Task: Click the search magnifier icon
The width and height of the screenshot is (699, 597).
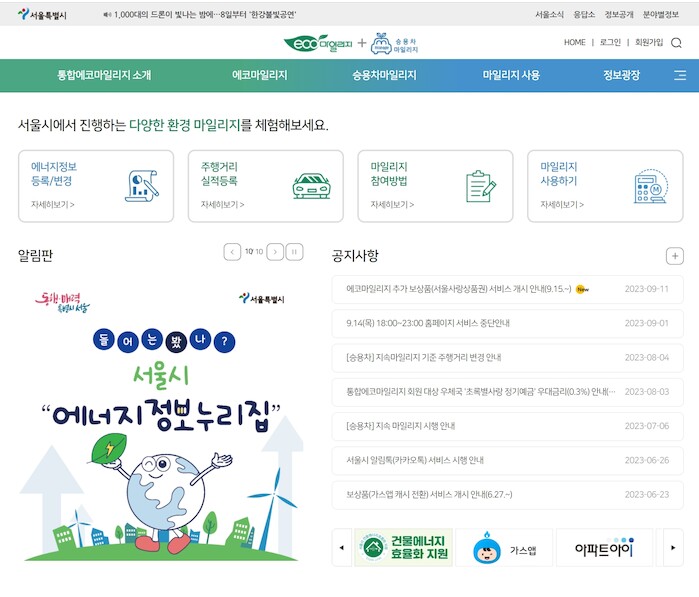Action: point(677,43)
